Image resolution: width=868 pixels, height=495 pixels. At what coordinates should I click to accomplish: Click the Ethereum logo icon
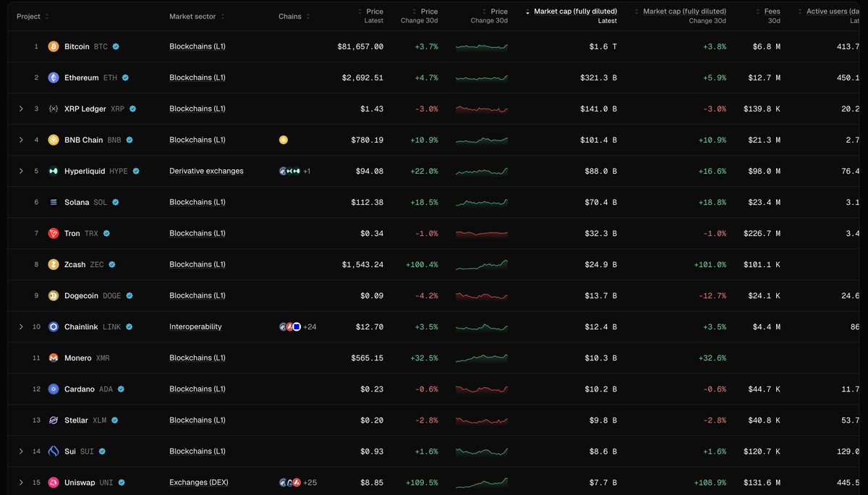[54, 77]
